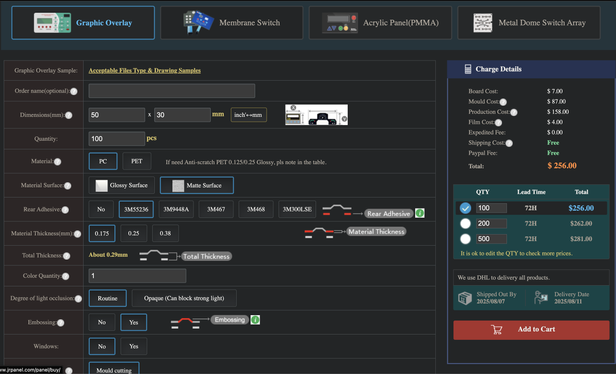Screen dimensions: 616x374
Task: Edit the QTY field showing 200
Action: (491, 224)
